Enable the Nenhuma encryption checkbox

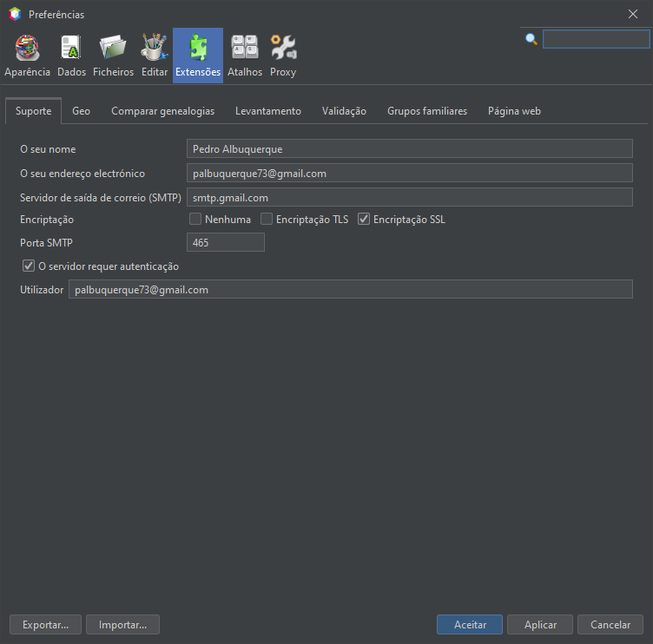196,220
